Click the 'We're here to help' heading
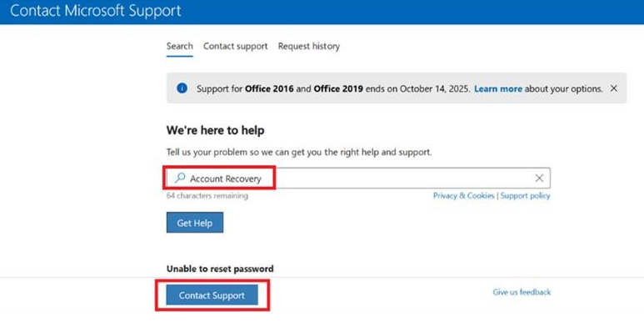Screen dimensions: 644x332 215,130
